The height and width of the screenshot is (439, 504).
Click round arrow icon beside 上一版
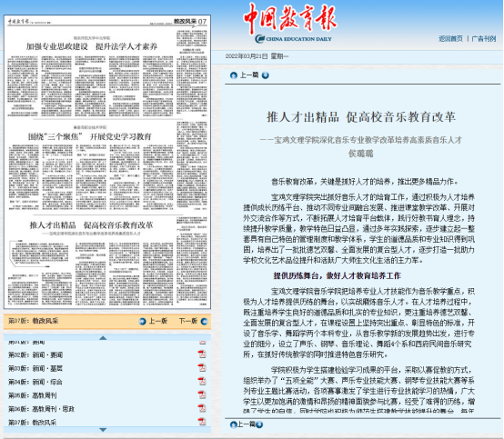(x=143, y=321)
